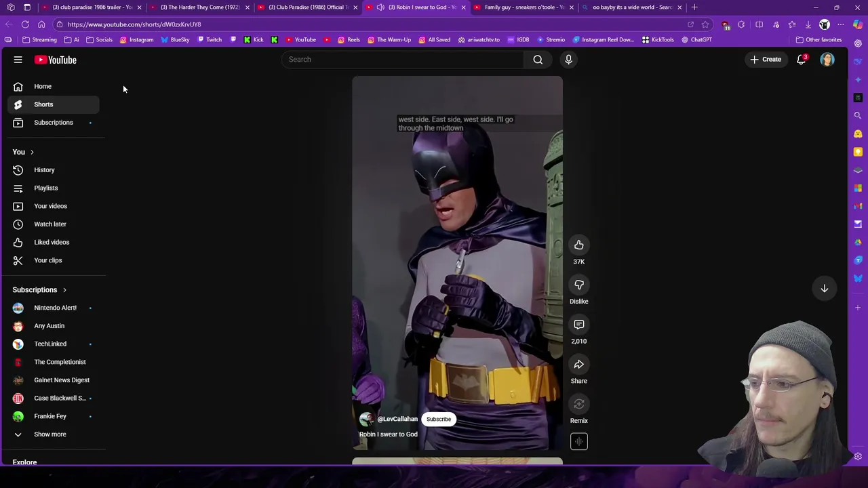The image size is (868, 488).
Task: Dislike the Batman Short
Action: 579,285
